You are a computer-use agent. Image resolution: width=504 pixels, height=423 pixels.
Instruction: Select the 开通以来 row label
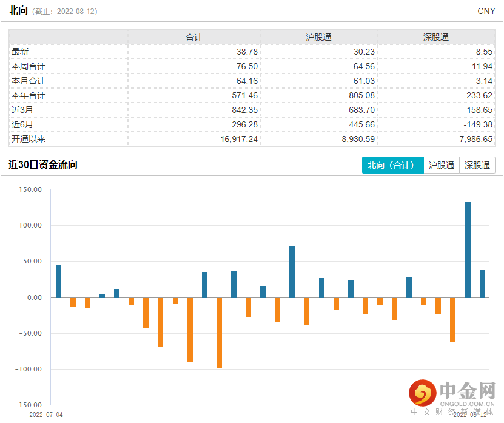(29, 140)
